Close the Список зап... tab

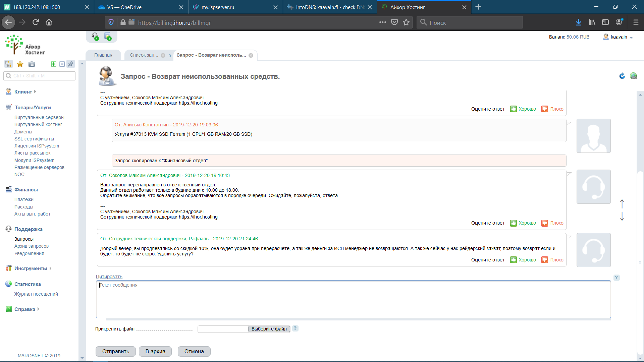(163, 56)
